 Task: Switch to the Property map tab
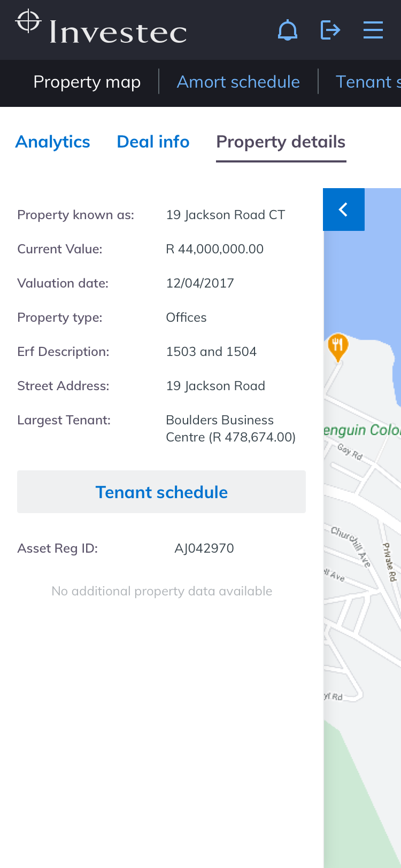[x=87, y=82]
